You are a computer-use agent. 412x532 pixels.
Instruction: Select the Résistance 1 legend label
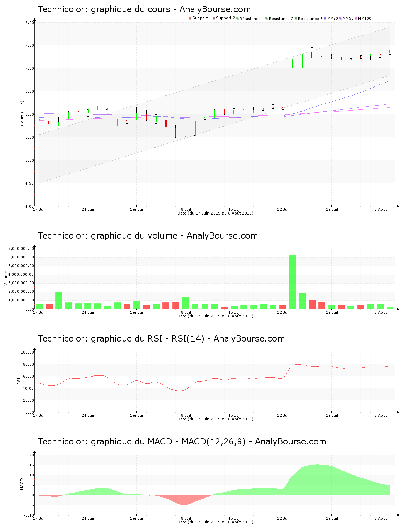point(252,19)
